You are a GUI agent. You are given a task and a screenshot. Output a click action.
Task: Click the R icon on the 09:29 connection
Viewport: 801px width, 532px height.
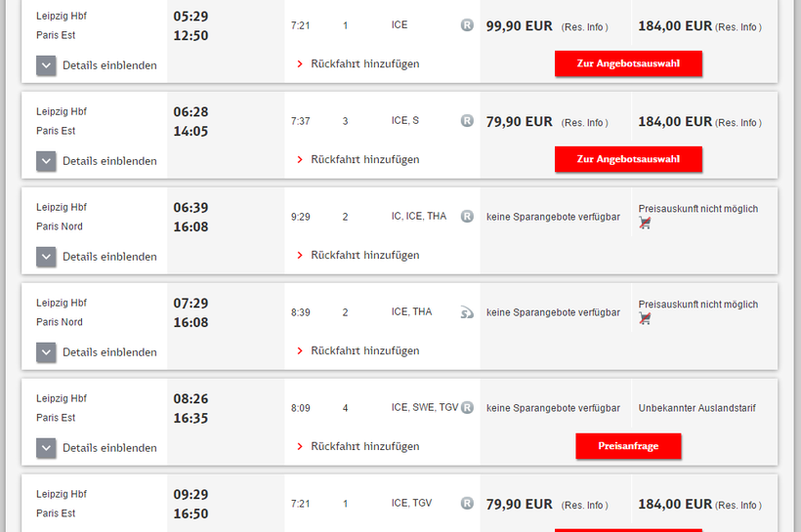click(467, 504)
